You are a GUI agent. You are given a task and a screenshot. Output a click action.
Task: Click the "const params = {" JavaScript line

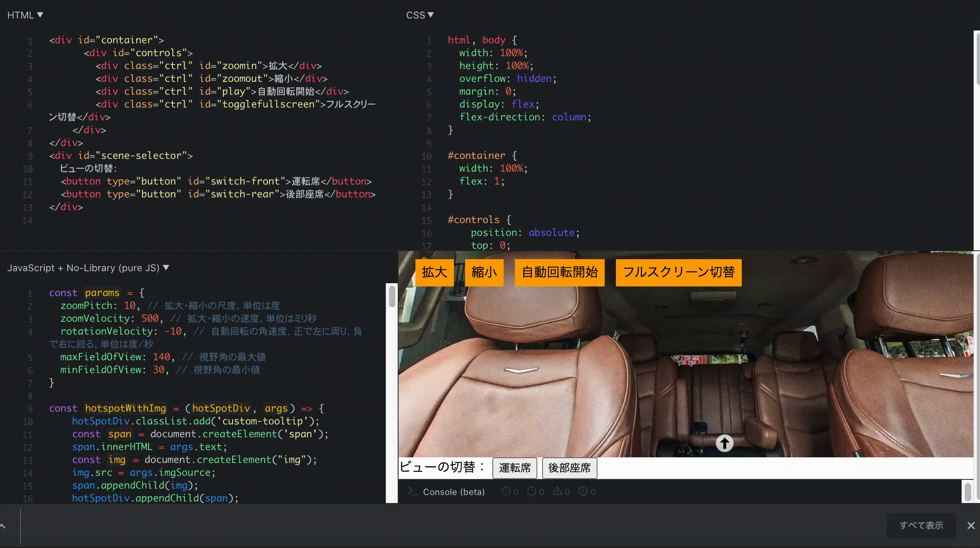[97, 292]
